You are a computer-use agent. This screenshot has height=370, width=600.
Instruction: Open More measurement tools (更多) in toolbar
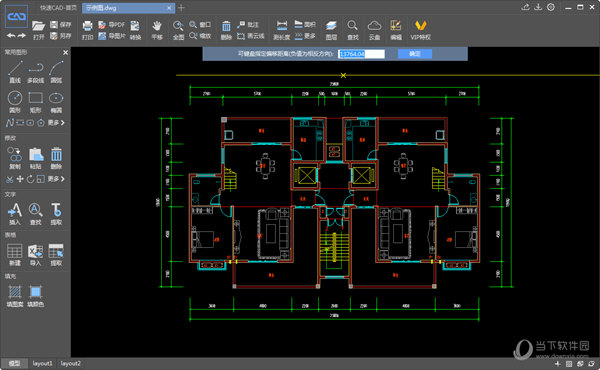[x=305, y=36]
